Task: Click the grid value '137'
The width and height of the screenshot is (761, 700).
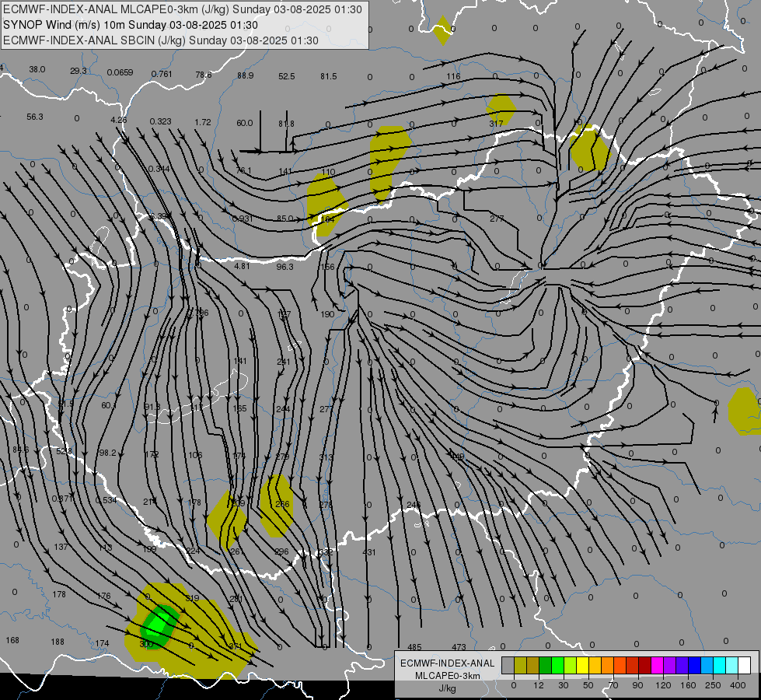Action: click(61, 547)
